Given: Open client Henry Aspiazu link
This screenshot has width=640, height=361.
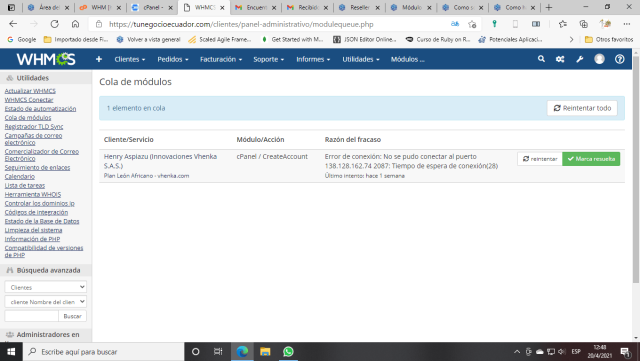Looking at the screenshot, I should pos(160,161).
